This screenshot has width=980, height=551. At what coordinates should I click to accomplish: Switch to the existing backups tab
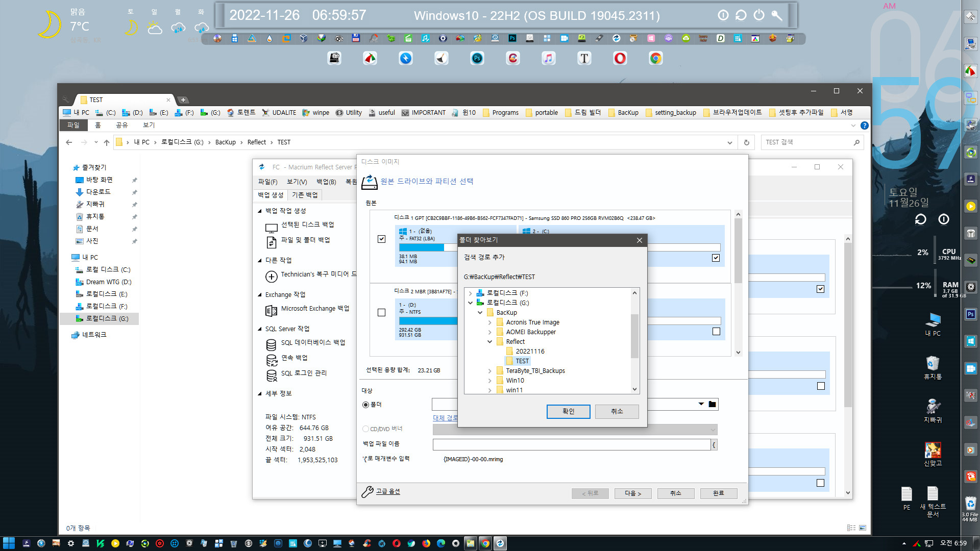click(305, 195)
